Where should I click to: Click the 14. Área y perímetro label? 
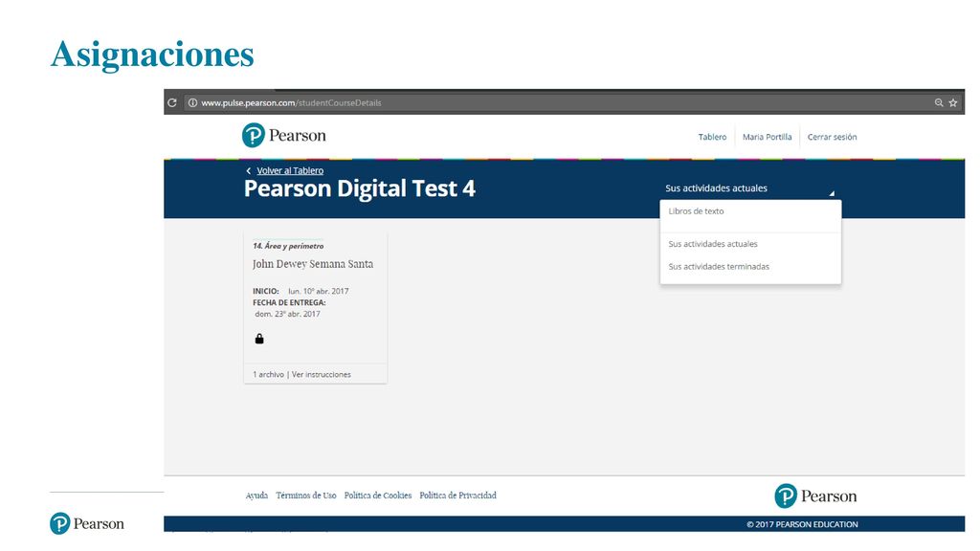(x=288, y=246)
